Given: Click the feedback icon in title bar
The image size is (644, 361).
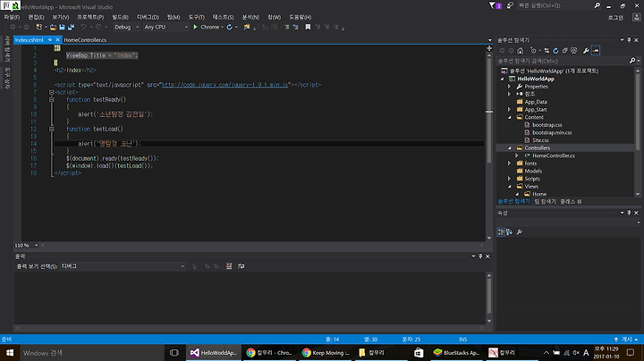Looking at the screenshot, I should 510,5.
